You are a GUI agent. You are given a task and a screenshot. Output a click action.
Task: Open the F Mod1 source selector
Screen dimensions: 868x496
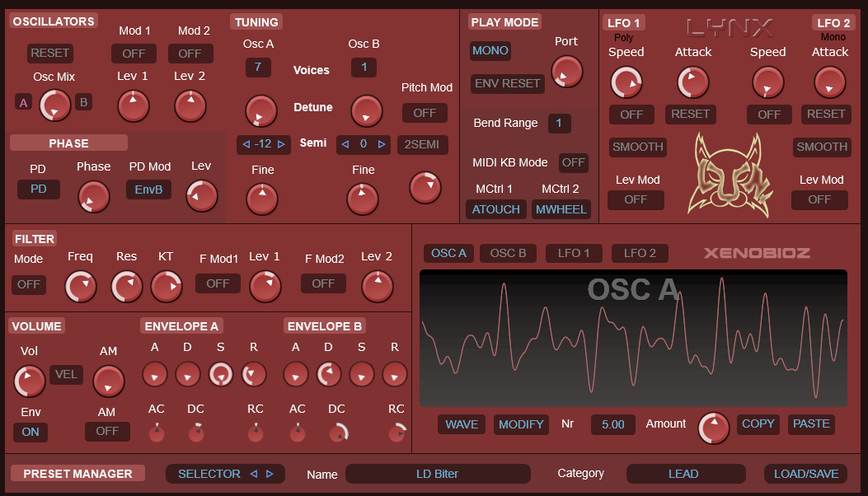point(218,283)
